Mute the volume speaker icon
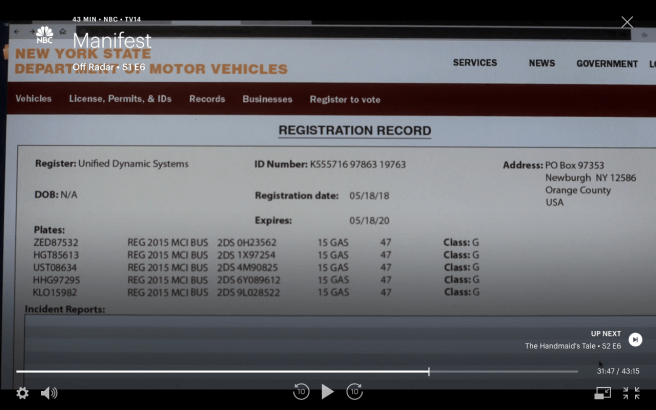 [48, 393]
